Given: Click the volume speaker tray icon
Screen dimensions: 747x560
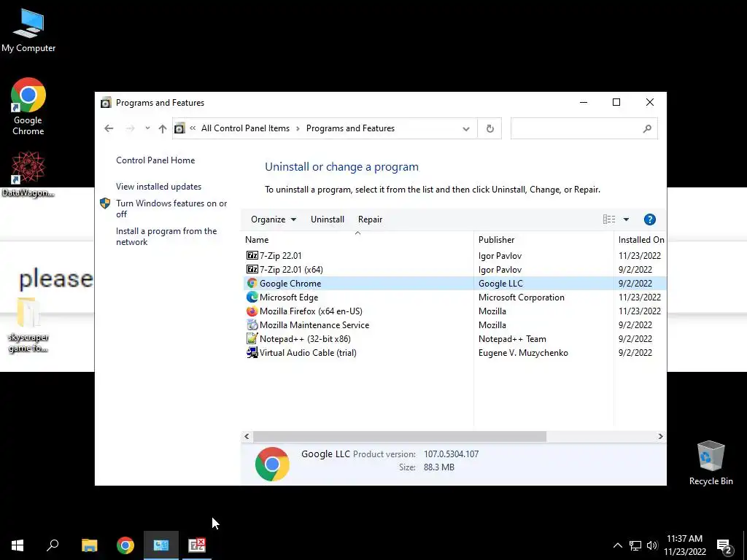Looking at the screenshot, I should 652,545.
